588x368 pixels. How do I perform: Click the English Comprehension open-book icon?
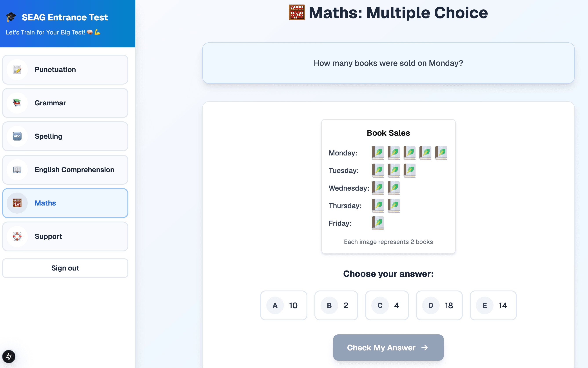click(17, 170)
